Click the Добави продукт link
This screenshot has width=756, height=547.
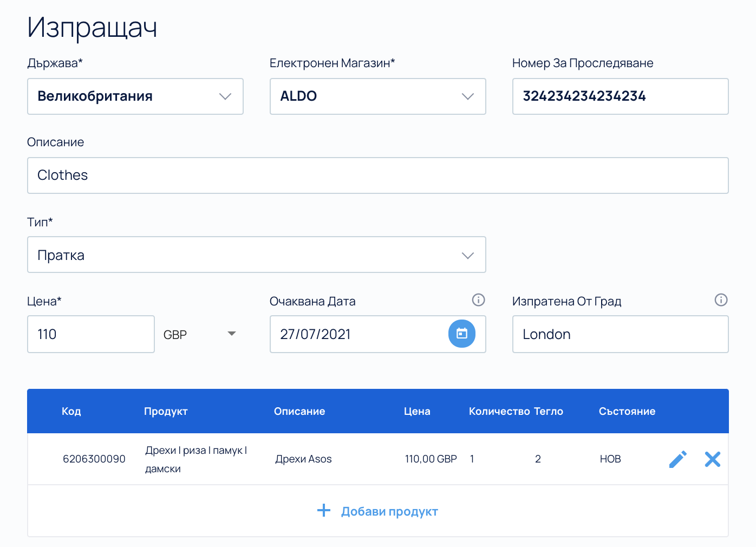[x=389, y=511]
